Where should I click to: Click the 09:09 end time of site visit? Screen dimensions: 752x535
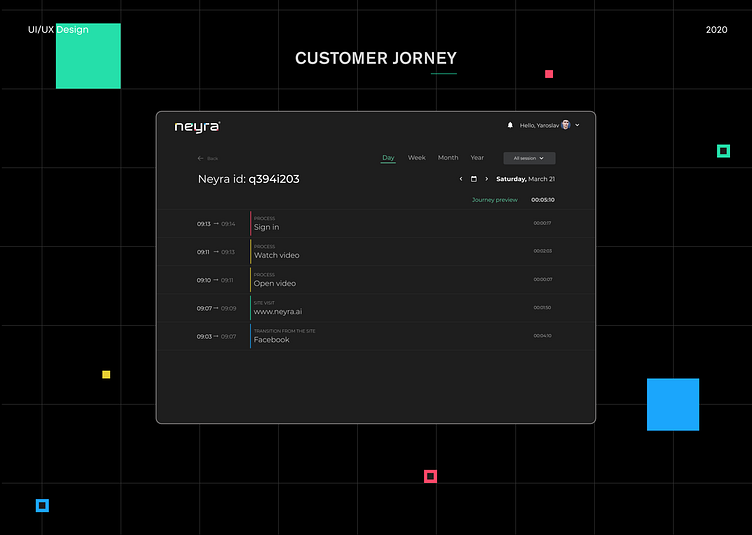coord(229,309)
